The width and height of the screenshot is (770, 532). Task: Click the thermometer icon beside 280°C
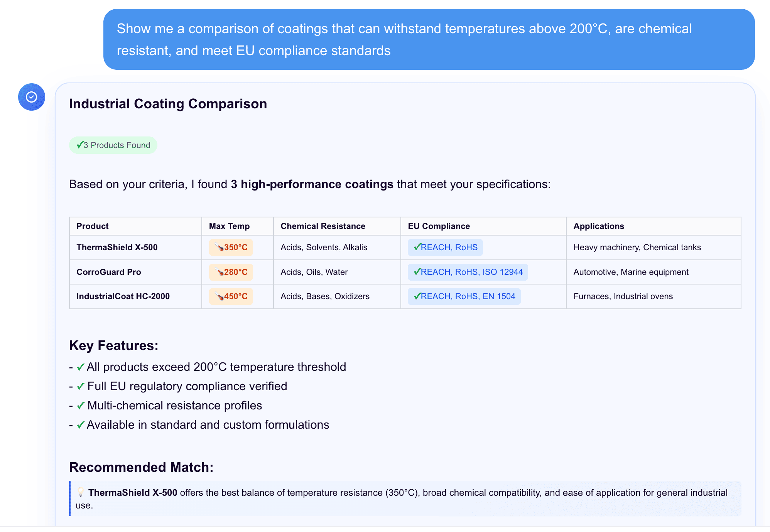[219, 272]
